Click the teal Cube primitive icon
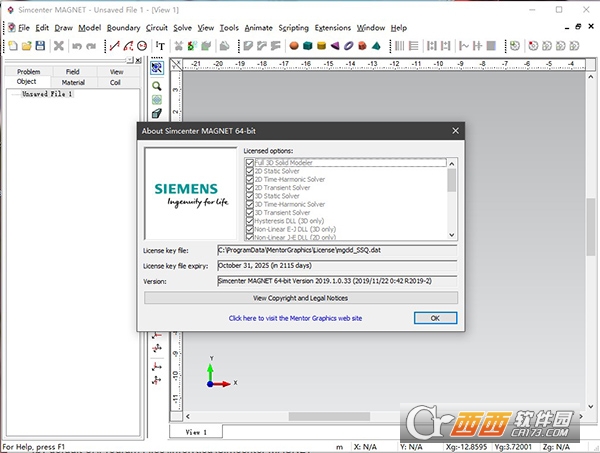Image resolution: width=600 pixels, height=453 pixels. click(308, 46)
